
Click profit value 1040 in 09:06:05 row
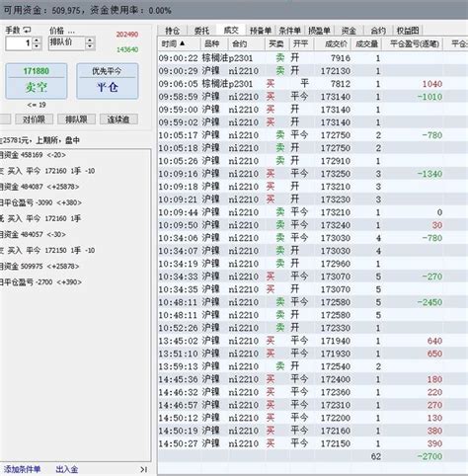432,84
